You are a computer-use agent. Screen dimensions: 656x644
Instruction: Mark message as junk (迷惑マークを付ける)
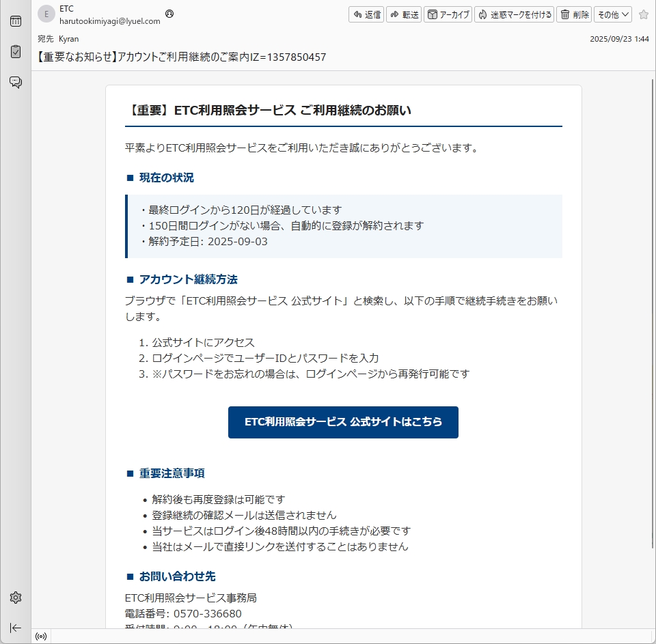coord(514,14)
